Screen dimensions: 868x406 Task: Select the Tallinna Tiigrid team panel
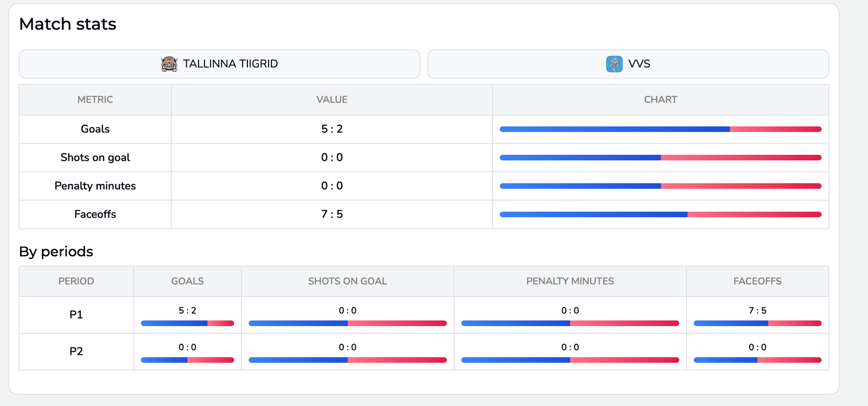[219, 64]
